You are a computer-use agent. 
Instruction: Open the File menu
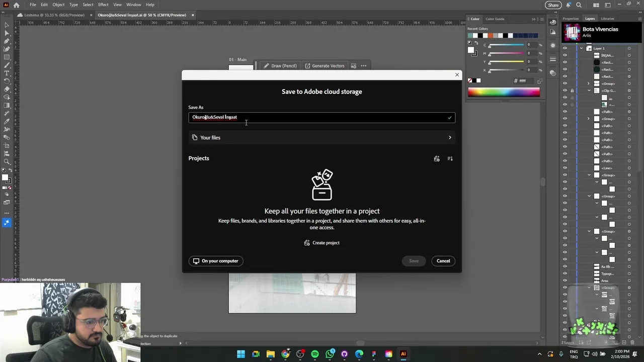pyautogui.click(x=33, y=5)
